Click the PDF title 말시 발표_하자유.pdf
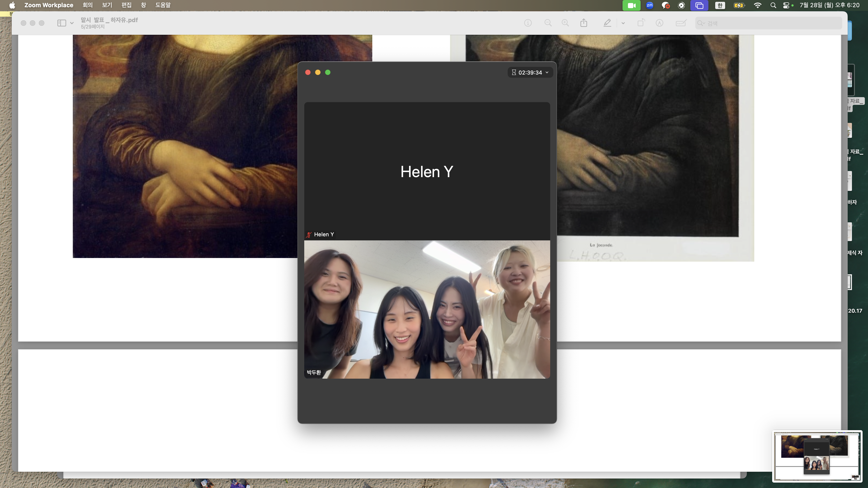This screenshot has height=488, width=868. click(109, 20)
